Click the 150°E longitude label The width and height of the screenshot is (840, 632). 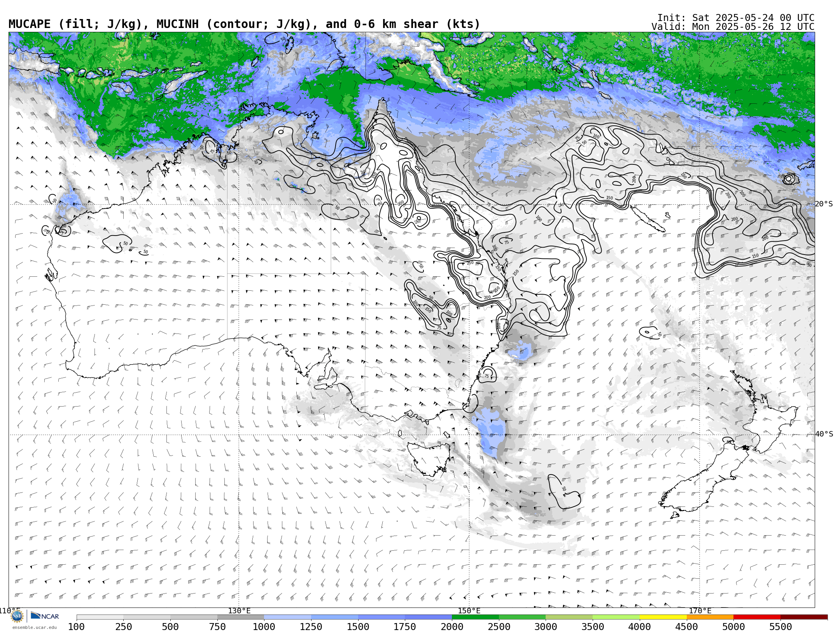point(469,611)
